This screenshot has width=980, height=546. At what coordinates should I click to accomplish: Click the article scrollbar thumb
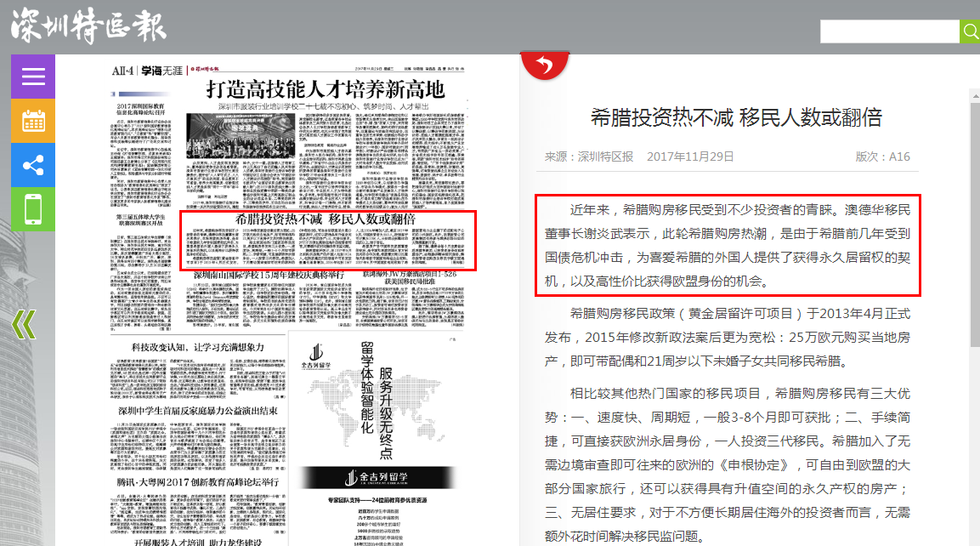pyautogui.click(x=975, y=225)
